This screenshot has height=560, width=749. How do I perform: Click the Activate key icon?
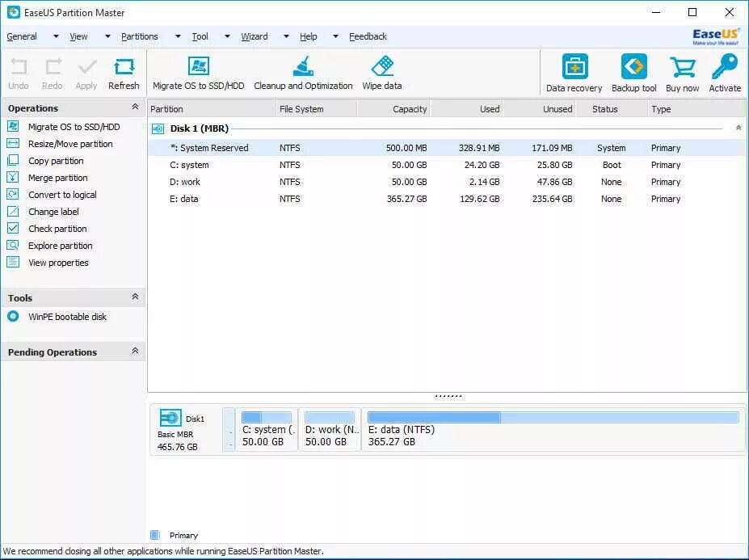click(725, 73)
